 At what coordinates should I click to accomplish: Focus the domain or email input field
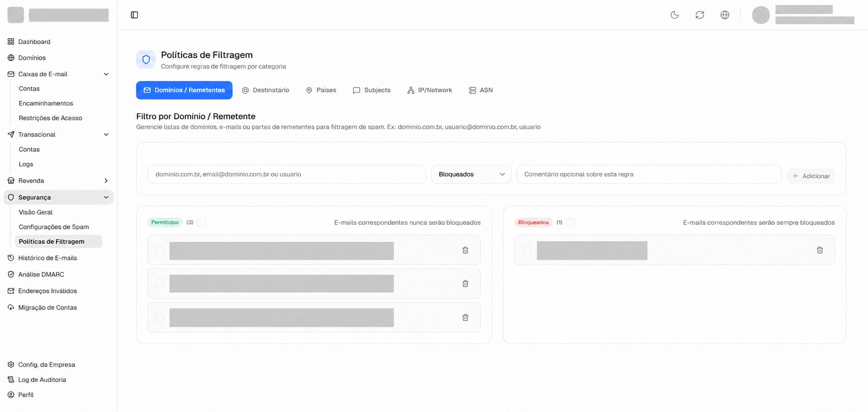pyautogui.click(x=287, y=175)
